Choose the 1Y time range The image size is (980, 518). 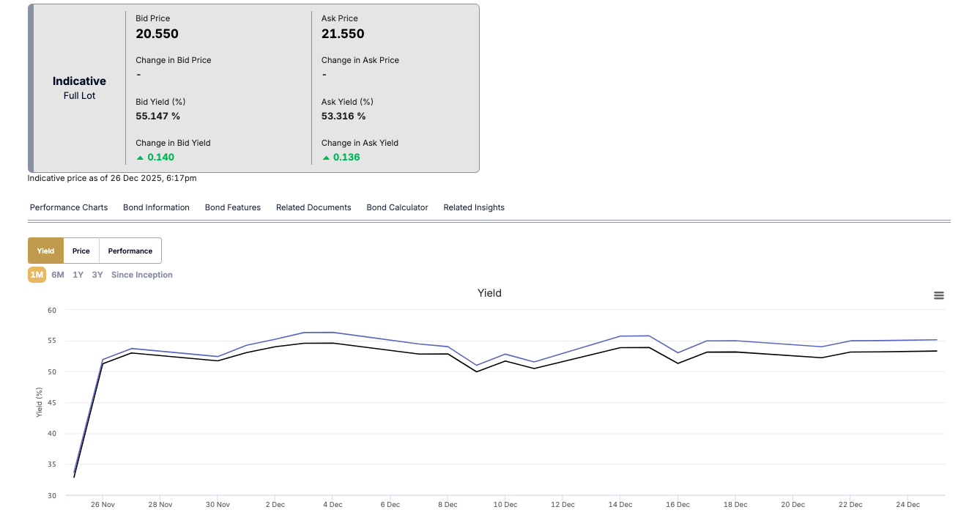click(x=78, y=275)
